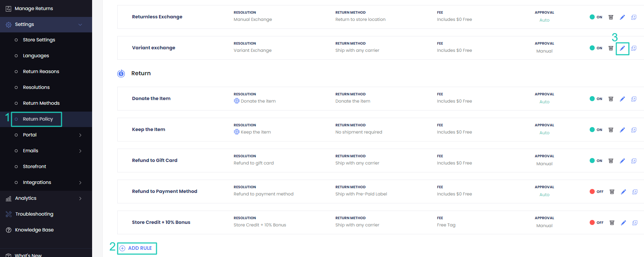Turn off the Donate the Item rule
The height and width of the screenshot is (257, 644).
click(595, 99)
